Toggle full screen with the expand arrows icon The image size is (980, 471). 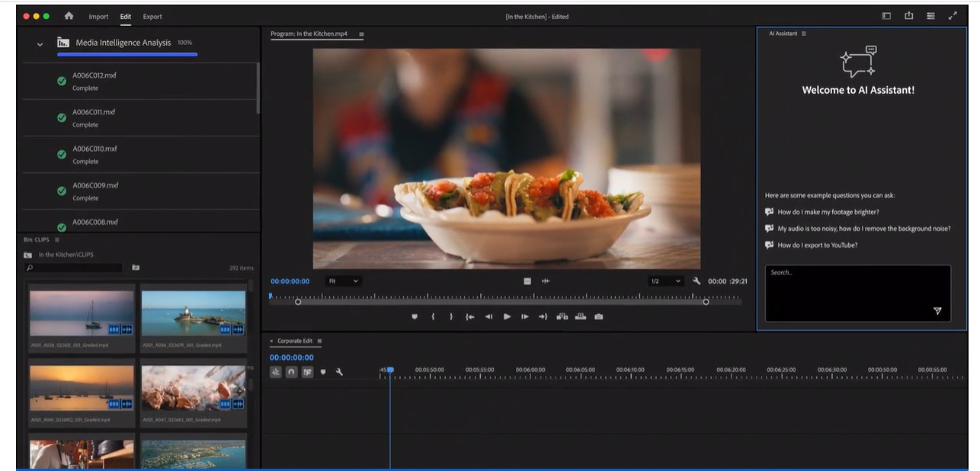953,16
